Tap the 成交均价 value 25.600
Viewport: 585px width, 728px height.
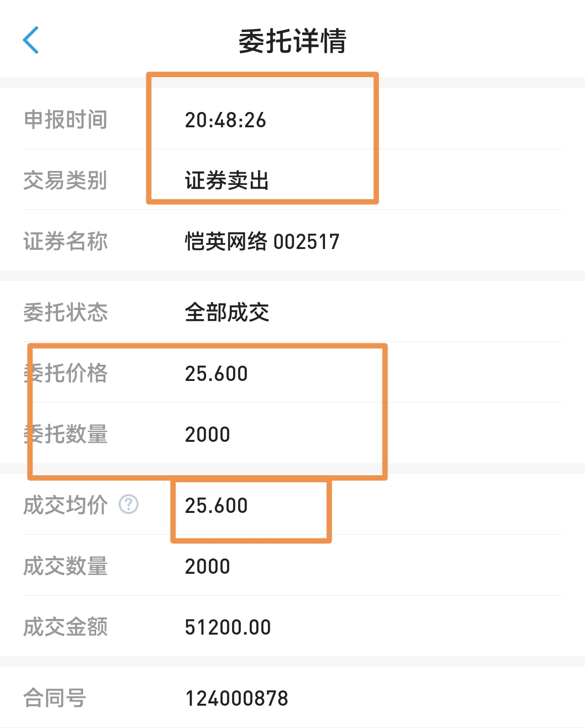tap(216, 506)
